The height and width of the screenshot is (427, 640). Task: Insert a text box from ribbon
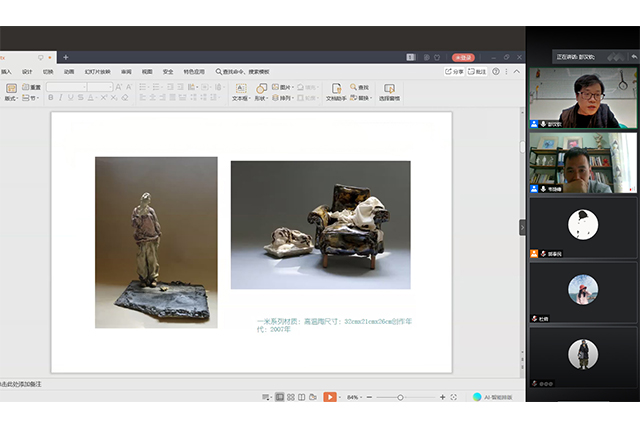click(240, 92)
